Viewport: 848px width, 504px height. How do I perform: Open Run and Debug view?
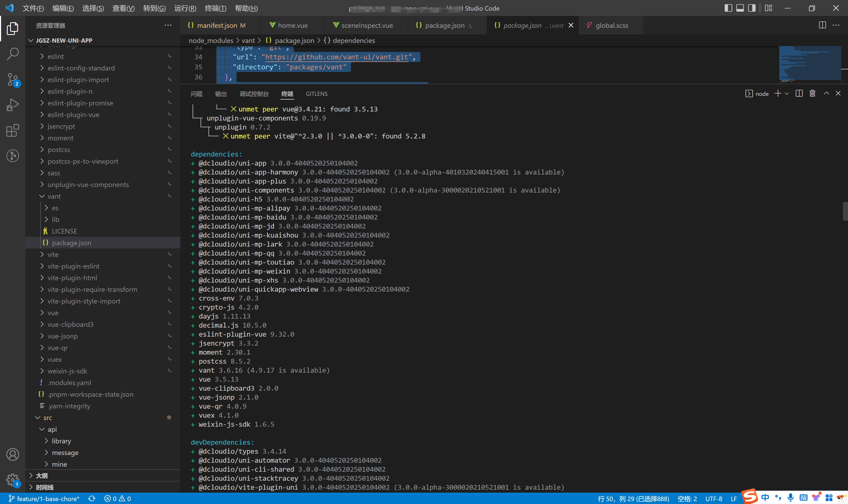point(12,105)
